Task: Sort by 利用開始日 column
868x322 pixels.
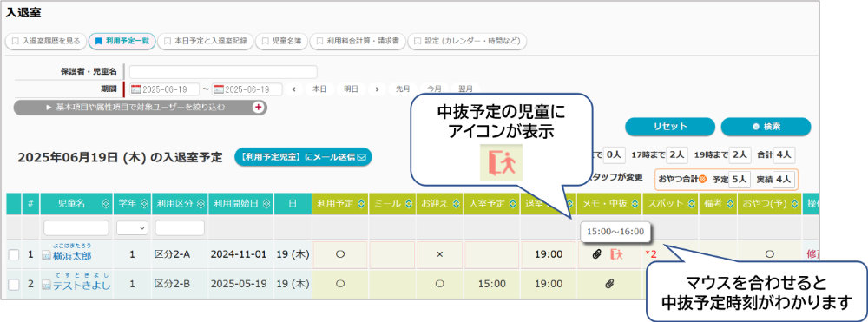Action: (266, 204)
